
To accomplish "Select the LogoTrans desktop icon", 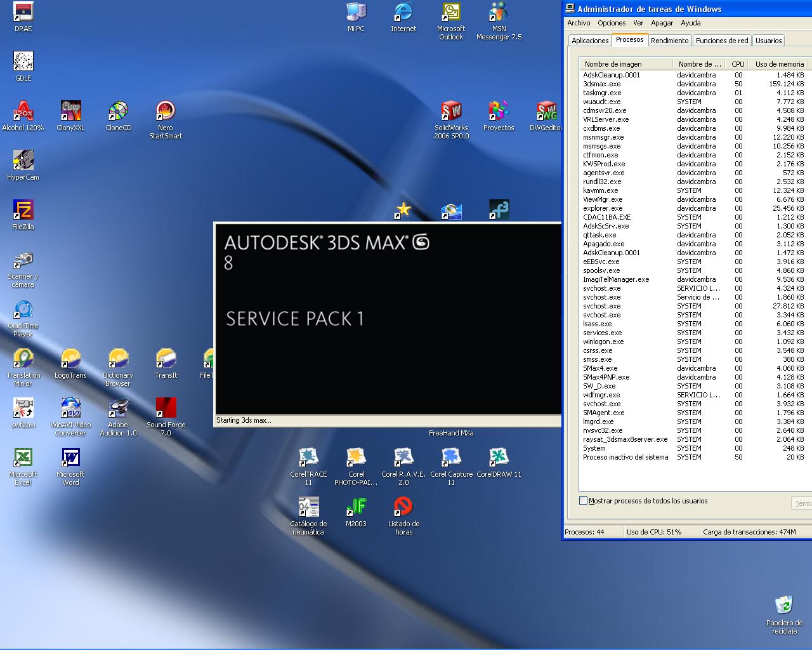I will click(x=70, y=364).
